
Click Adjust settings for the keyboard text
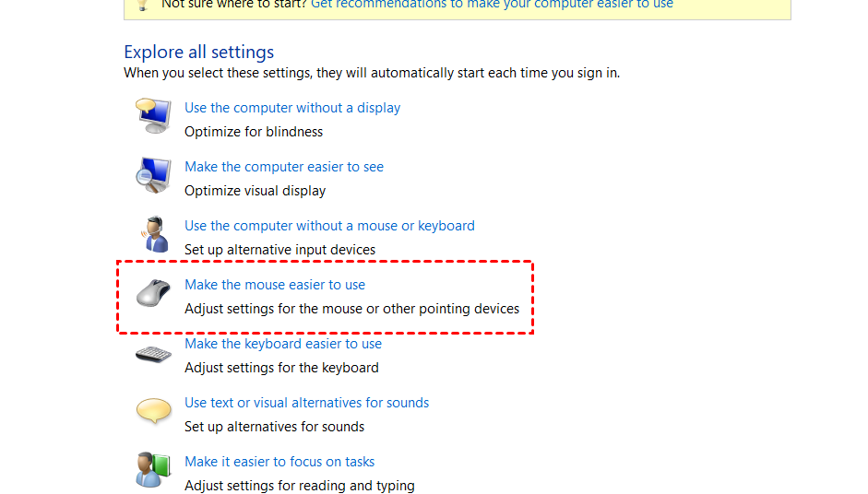tap(281, 368)
